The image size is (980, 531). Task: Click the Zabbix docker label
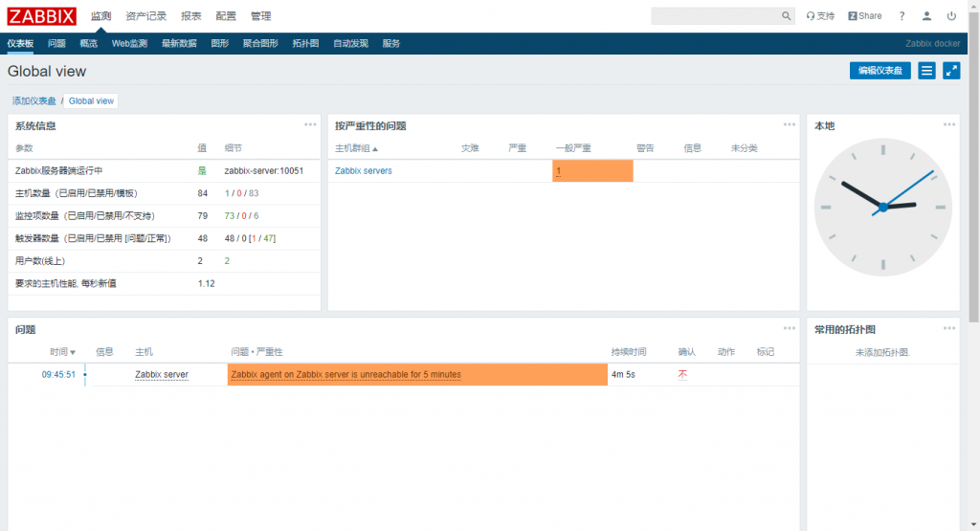(932, 43)
